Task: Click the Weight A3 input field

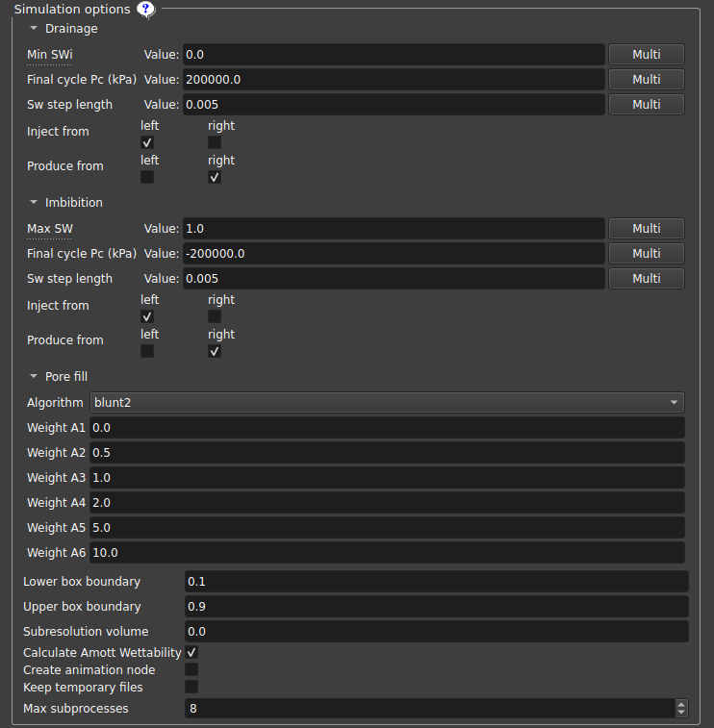Action: click(x=387, y=478)
